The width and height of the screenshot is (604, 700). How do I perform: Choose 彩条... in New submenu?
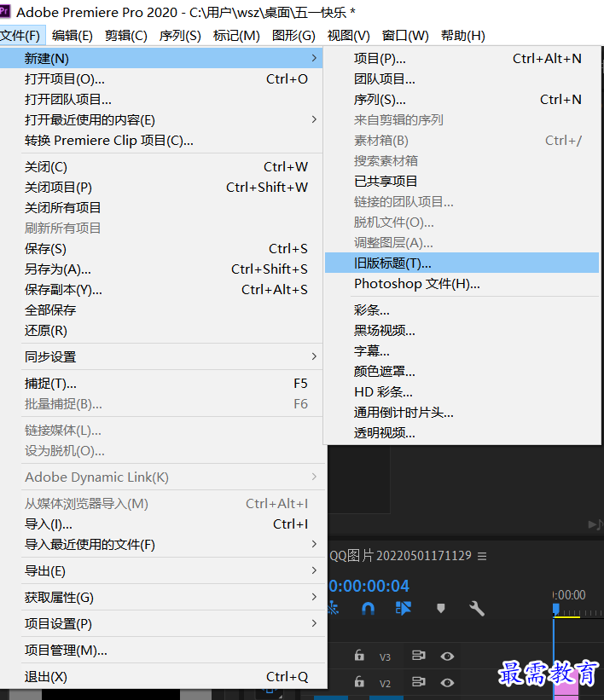coord(462,310)
